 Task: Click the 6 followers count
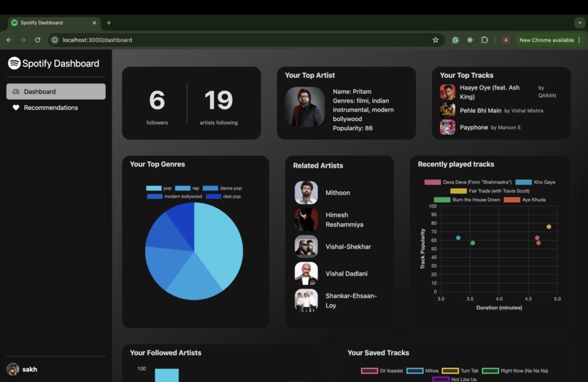coord(157,100)
